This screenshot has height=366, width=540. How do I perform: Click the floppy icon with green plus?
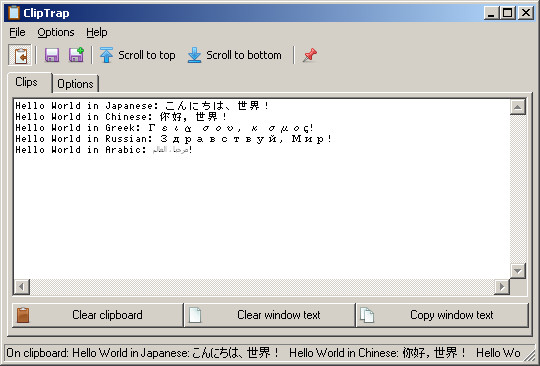click(76, 55)
